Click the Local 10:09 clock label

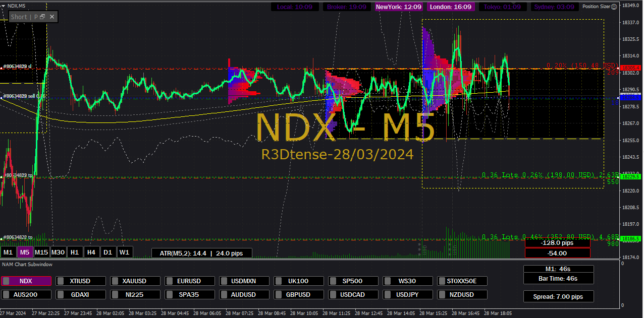pyautogui.click(x=295, y=7)
